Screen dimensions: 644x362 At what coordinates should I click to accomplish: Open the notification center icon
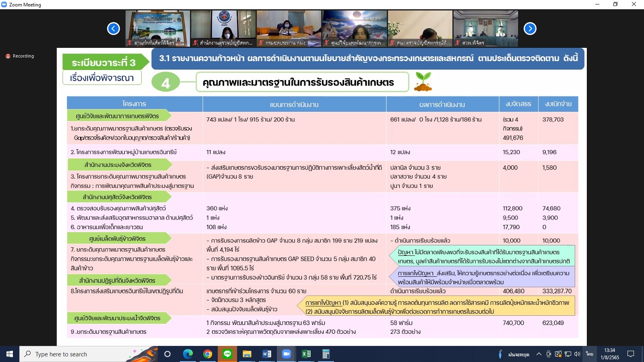click(631, 354)
